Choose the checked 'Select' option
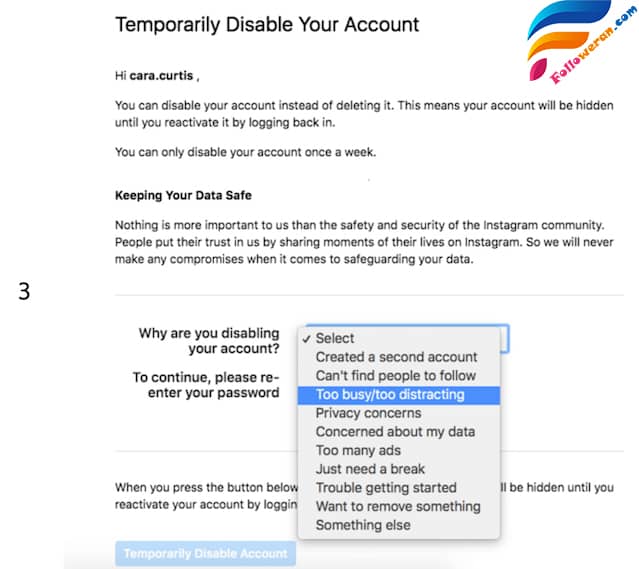Screen dimensions: 639x569 (x=335, y=338)
